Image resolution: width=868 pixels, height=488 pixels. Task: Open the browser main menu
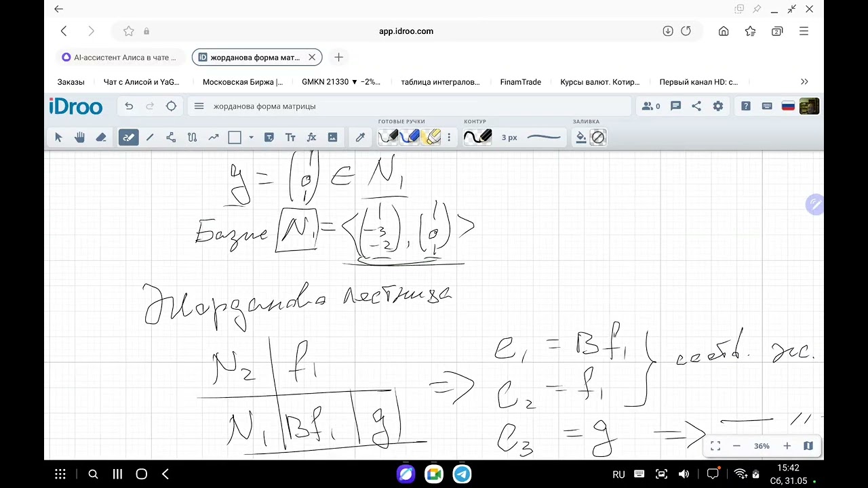[x=804, y=31]
